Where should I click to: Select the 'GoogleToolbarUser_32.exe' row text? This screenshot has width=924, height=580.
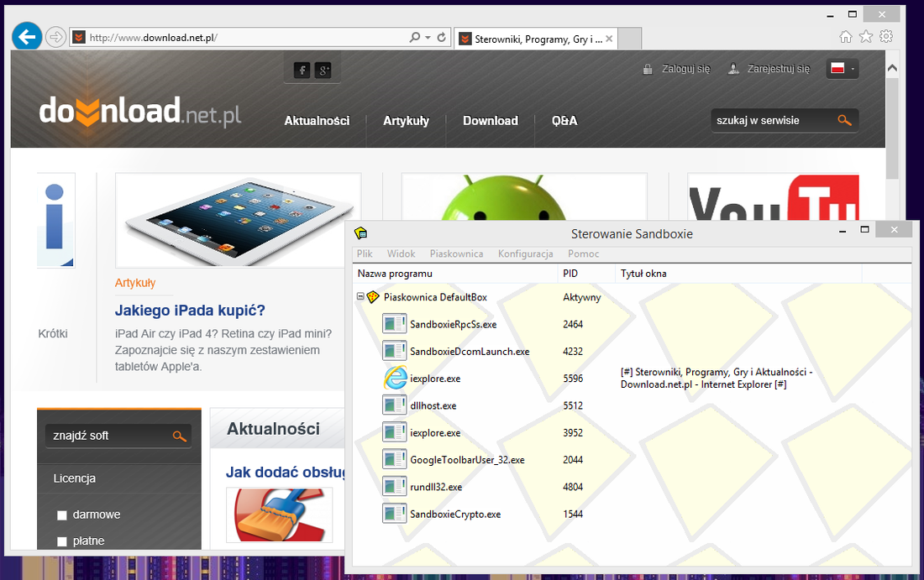pyautogui.click(x=467, y=460)
